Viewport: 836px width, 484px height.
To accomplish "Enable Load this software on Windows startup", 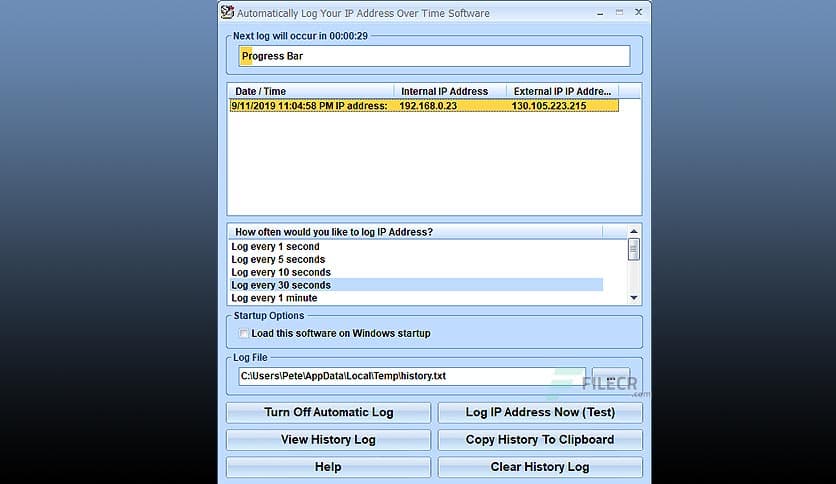I will pyautogui.click(x=244, y=333).
